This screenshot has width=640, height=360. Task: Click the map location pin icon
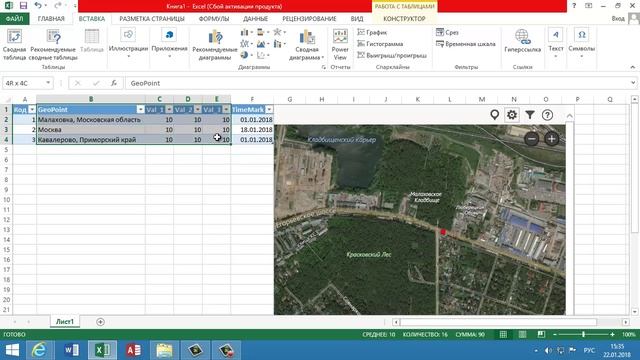point(494,115)
